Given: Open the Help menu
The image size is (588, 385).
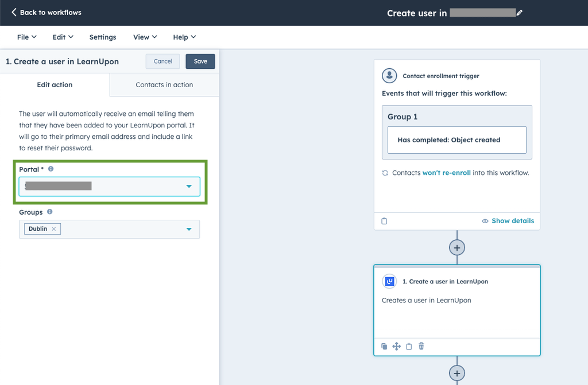Looking at the screenshot, I should point(184,37).
